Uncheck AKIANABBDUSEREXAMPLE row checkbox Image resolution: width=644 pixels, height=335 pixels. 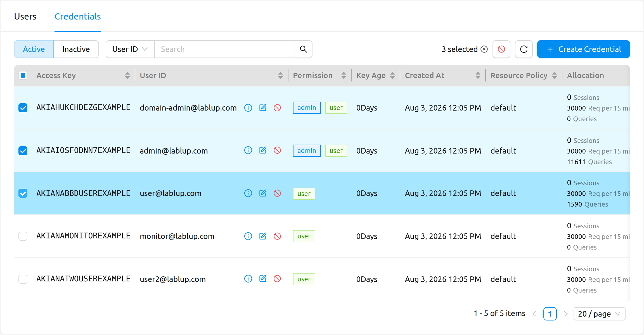pyautogui.click(x=23, y=193)
